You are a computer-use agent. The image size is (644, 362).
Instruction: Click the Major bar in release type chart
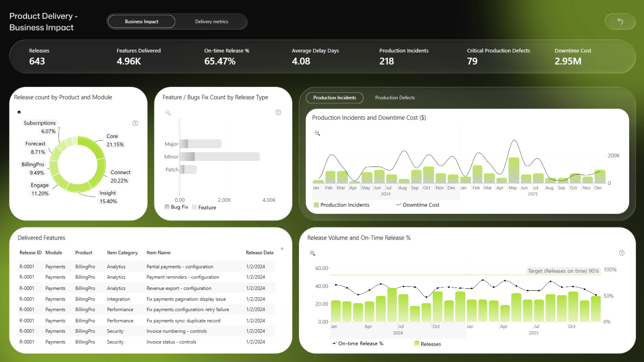[201, 144]
